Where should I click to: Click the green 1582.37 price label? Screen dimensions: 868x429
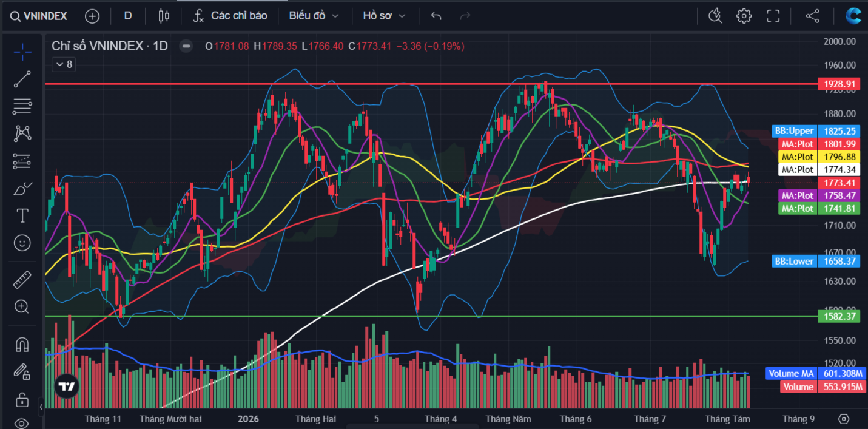(839, 316)
